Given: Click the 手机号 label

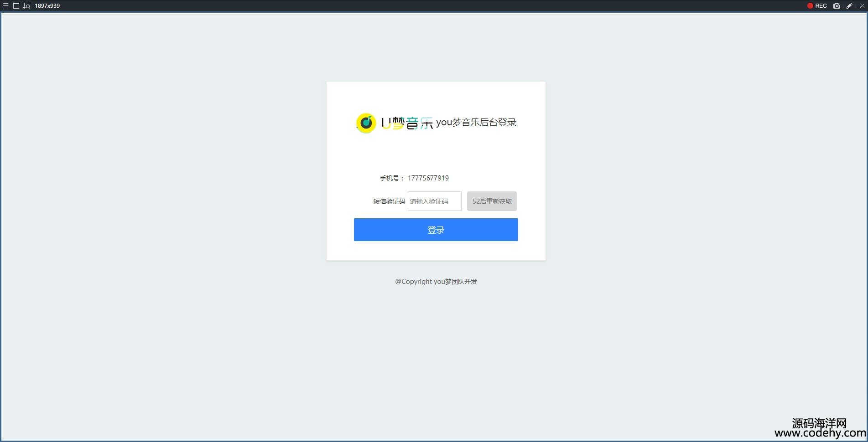Looking at the screenshot, I should 391,178.
